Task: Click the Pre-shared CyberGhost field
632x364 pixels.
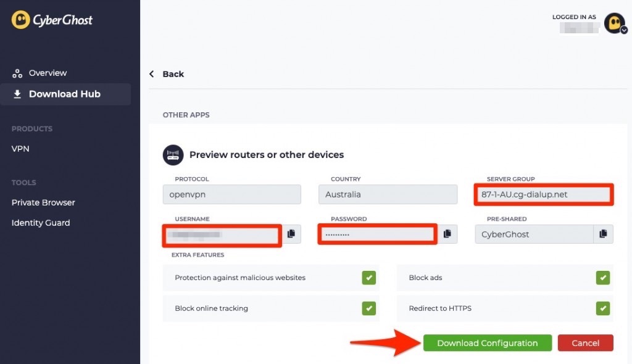Action: 534,234
